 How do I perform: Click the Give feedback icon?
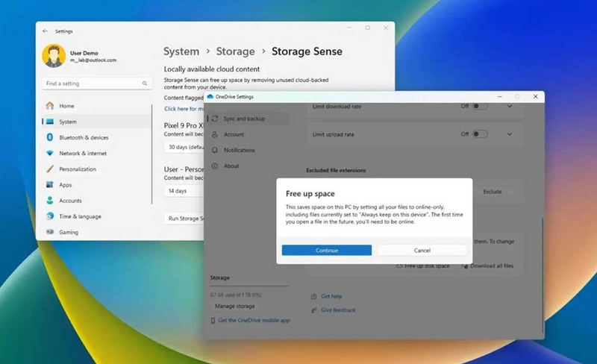[x=313, y=310]
